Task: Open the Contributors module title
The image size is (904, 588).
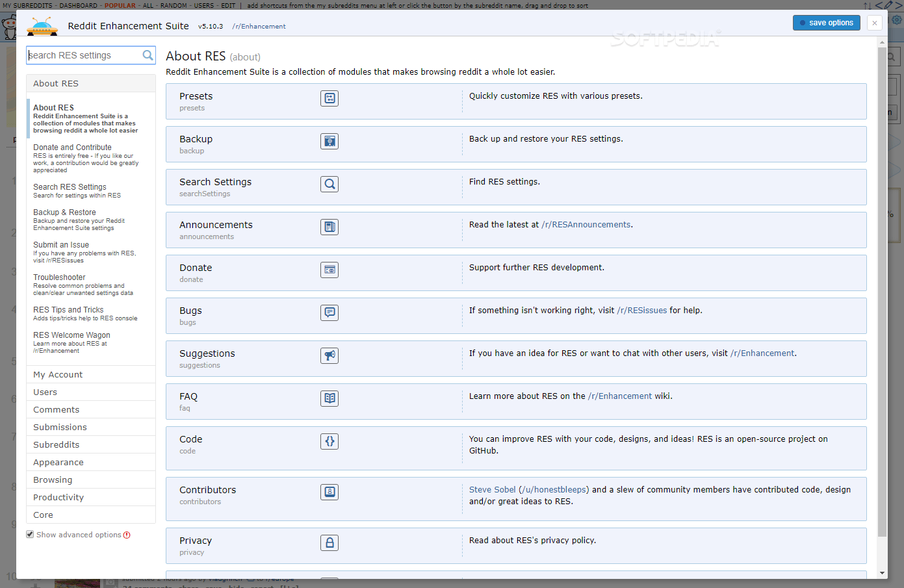Action: click(x=207, y=490)
